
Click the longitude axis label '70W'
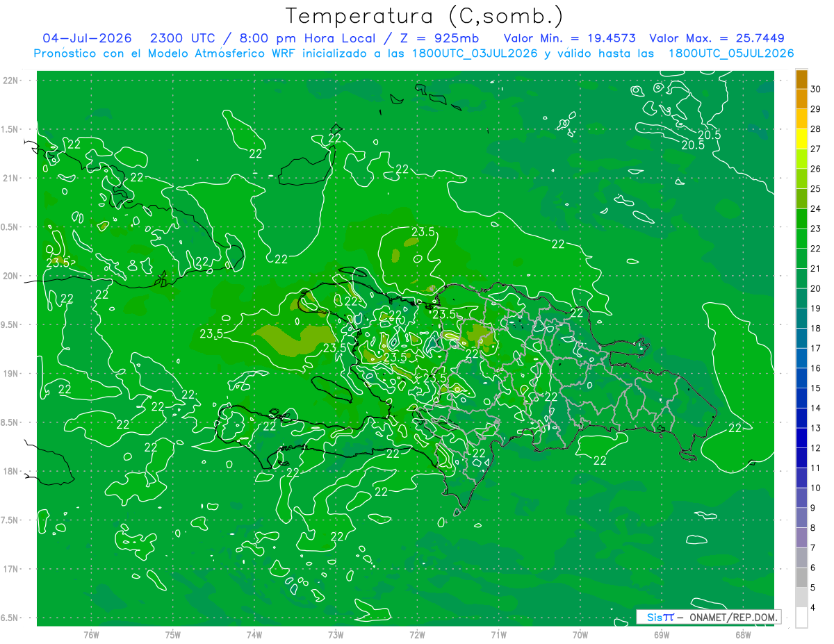(580, 635)
